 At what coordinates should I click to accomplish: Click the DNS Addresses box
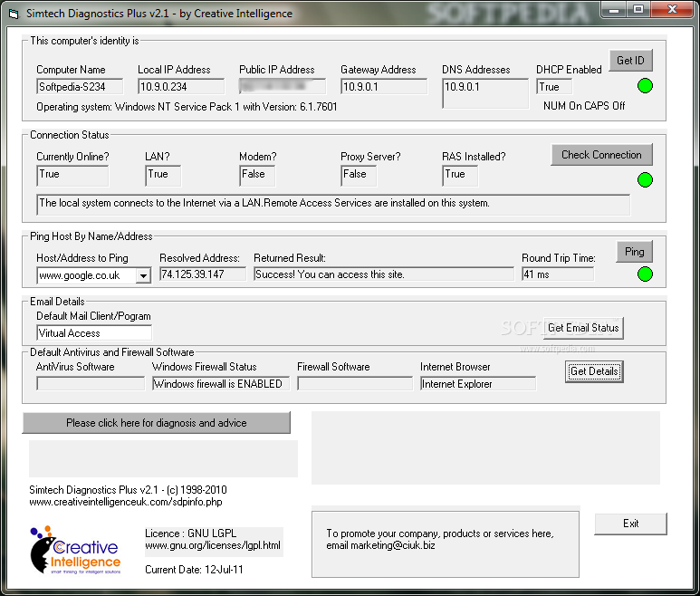pos(484,93)
